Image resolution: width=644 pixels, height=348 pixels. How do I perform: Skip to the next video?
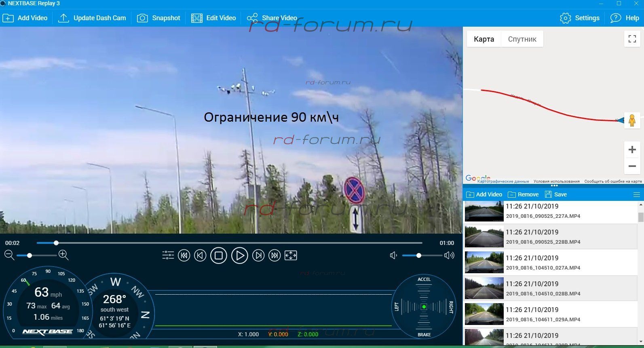pyautogui.click(x=274, y=255)
